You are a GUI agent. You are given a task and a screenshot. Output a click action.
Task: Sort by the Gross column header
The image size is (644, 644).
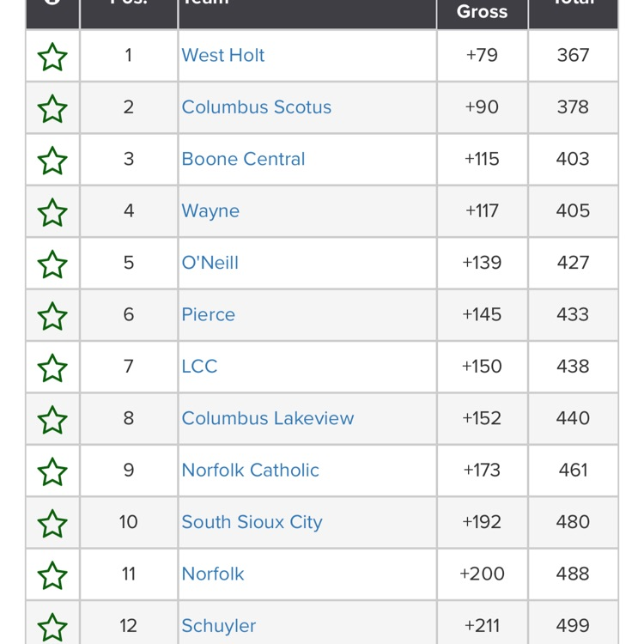coord(482,12)
